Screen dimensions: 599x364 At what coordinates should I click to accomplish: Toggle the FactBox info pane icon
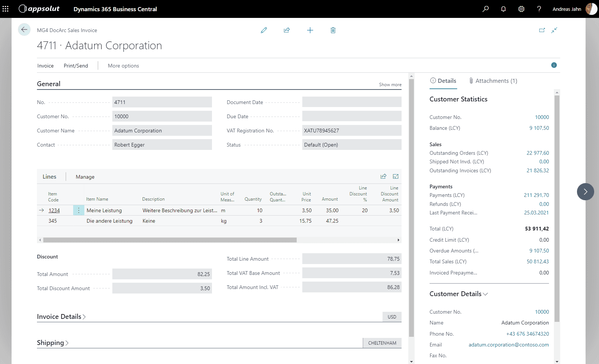pyautogui.click(x=554, y=65)
